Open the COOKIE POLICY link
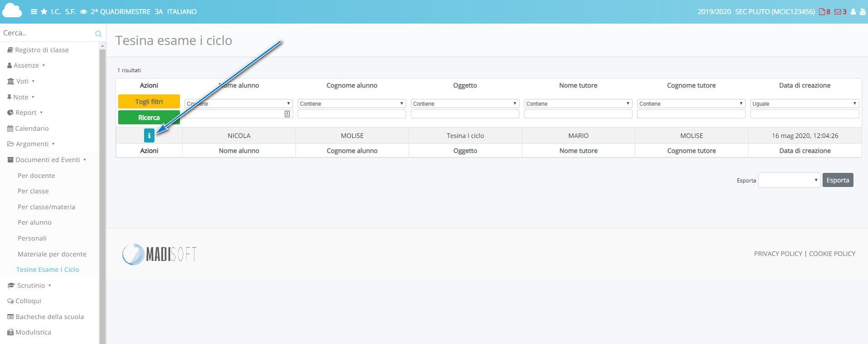 pyautogui.click(x=832, y=254)
